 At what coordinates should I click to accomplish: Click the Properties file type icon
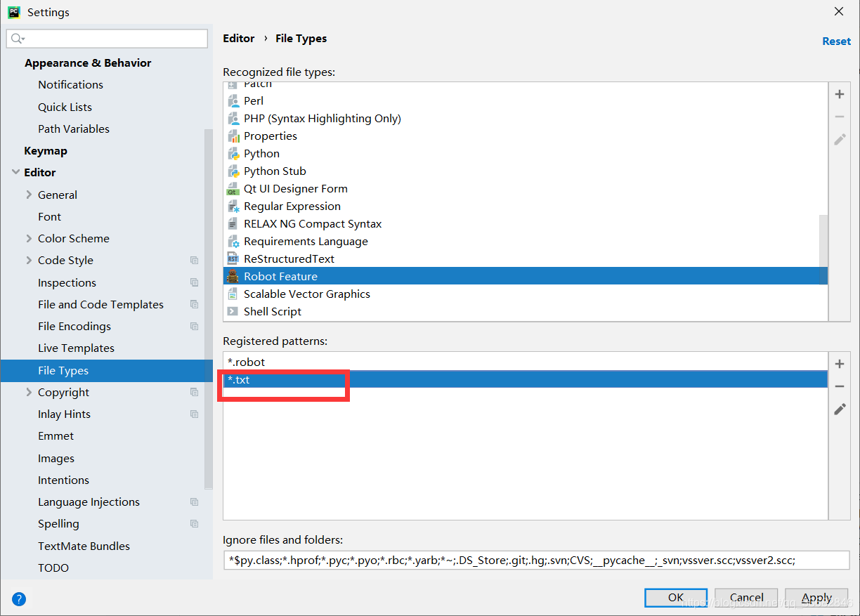pos(233,136)
